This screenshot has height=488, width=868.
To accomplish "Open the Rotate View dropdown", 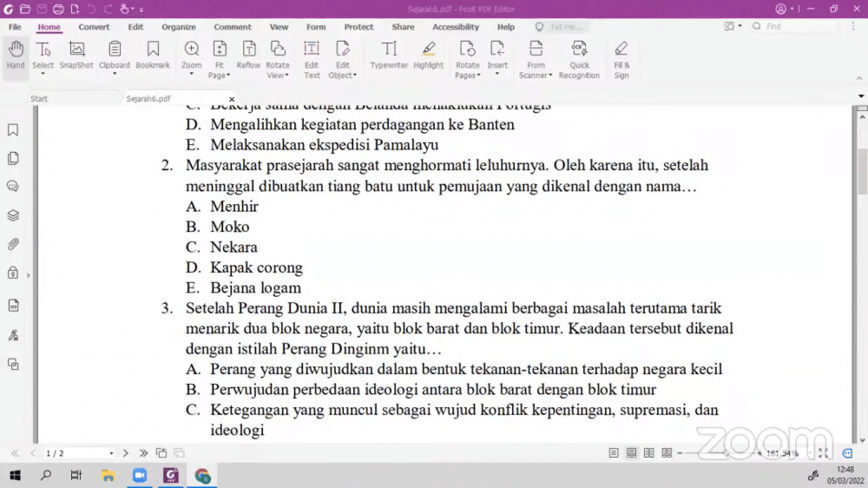I will tap(278, 76).
